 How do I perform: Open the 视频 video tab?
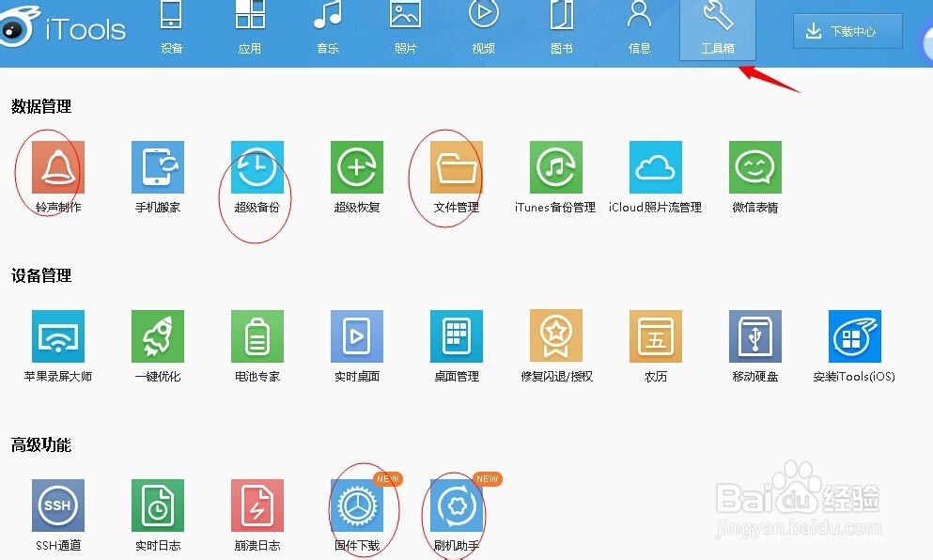[483, 28]
